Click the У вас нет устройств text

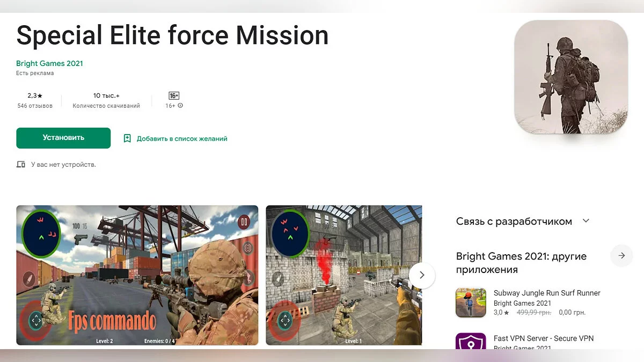[63, 165]
